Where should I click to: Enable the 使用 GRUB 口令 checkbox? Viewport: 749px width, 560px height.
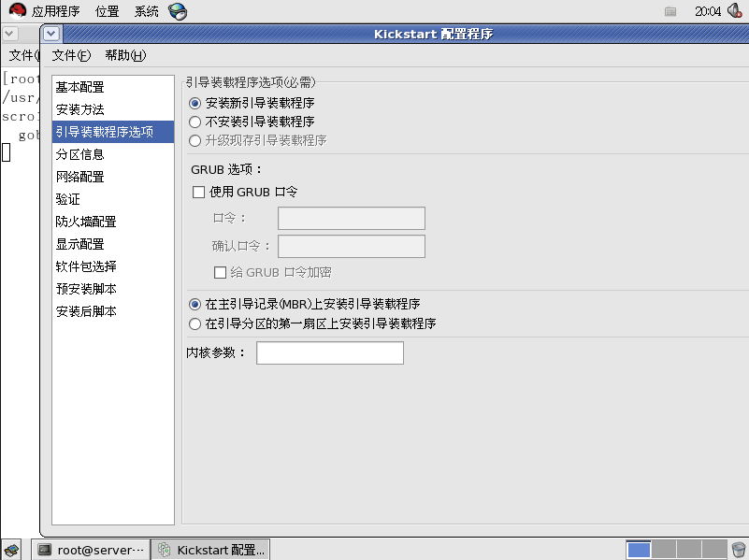tap(199, 192)
